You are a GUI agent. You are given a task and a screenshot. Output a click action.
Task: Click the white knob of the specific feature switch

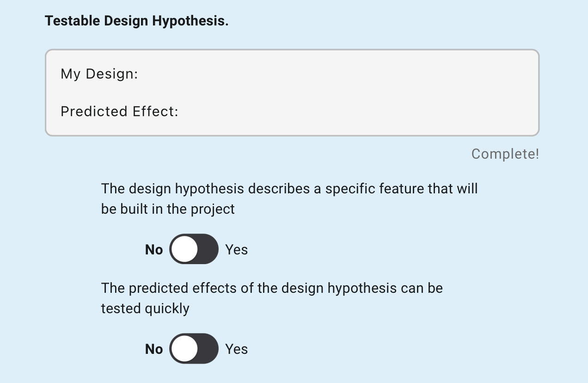point(184,249)
